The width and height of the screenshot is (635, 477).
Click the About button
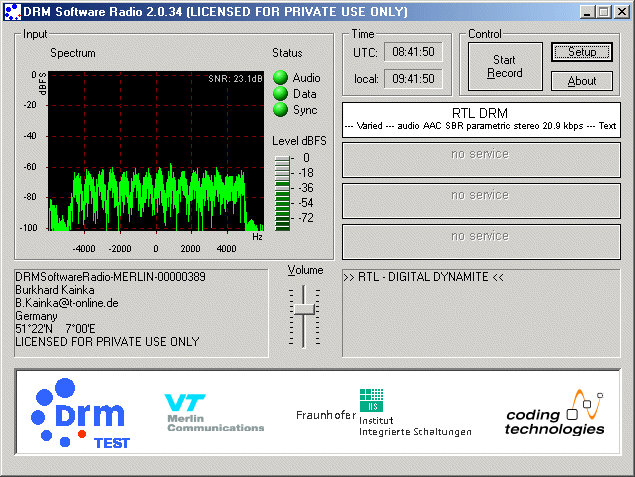[581, 81]
